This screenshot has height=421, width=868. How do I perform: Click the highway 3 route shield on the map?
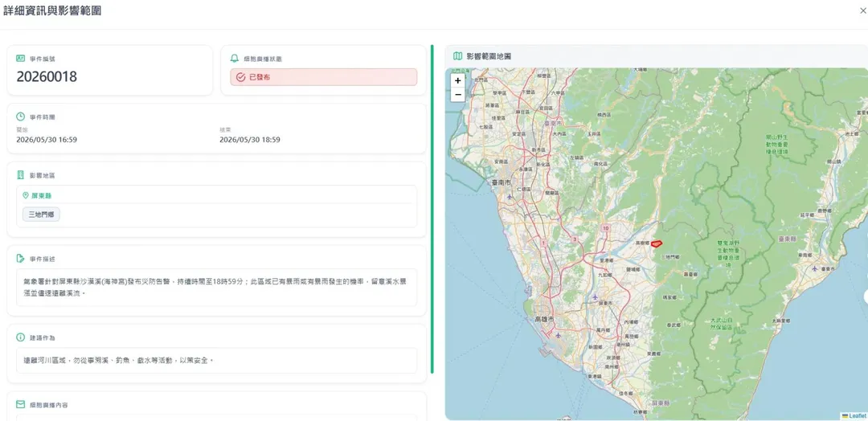(x=575, y=239)
